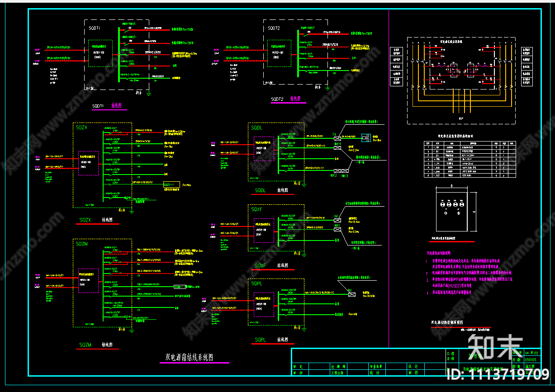Click the SQZM label inside the dashed panel box

coord(82,244)
